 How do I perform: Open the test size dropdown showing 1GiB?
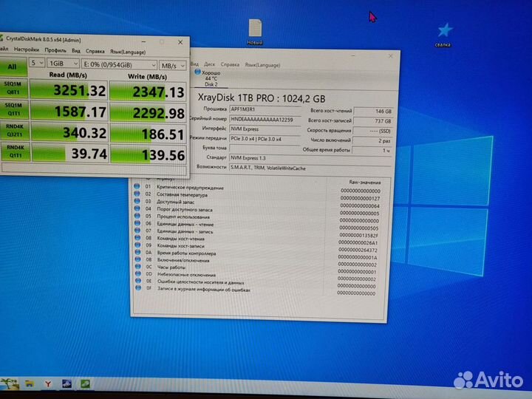pyautogui.click(x=64, y=64)
